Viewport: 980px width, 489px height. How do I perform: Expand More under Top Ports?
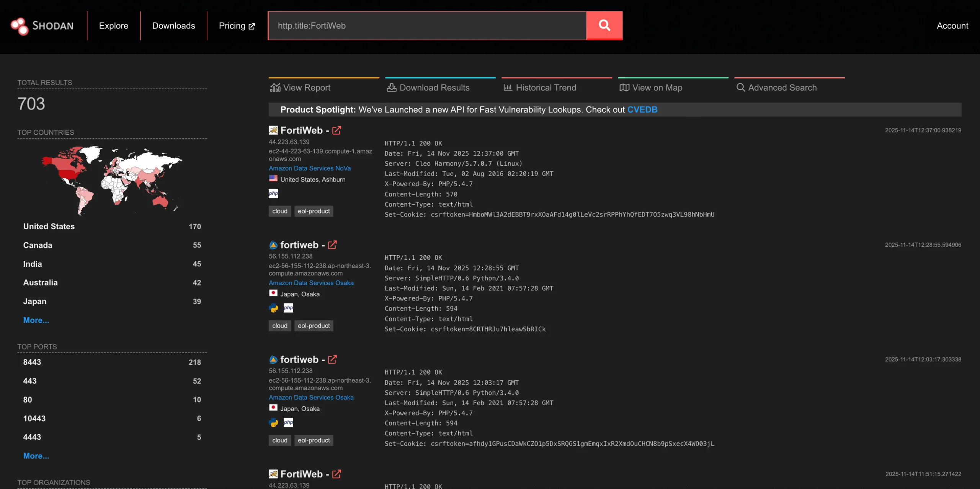click(x=36, y=456)
